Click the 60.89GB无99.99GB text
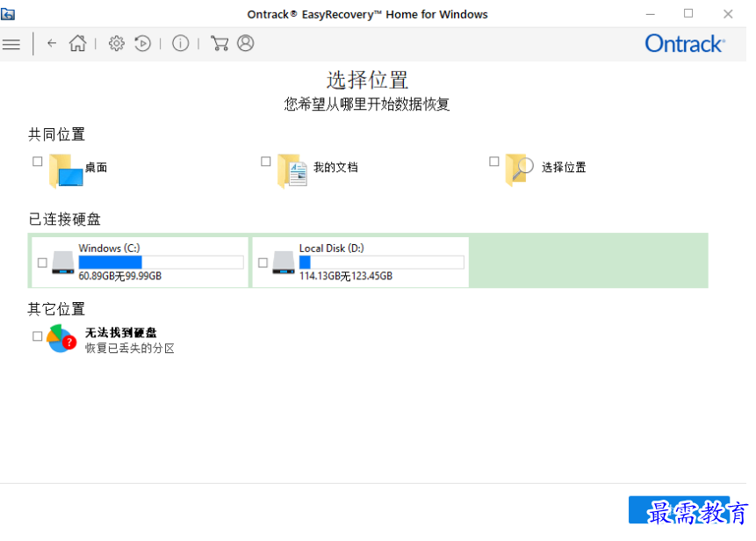The width and height of the screenshot is (756, 541). tap(120, 276)
